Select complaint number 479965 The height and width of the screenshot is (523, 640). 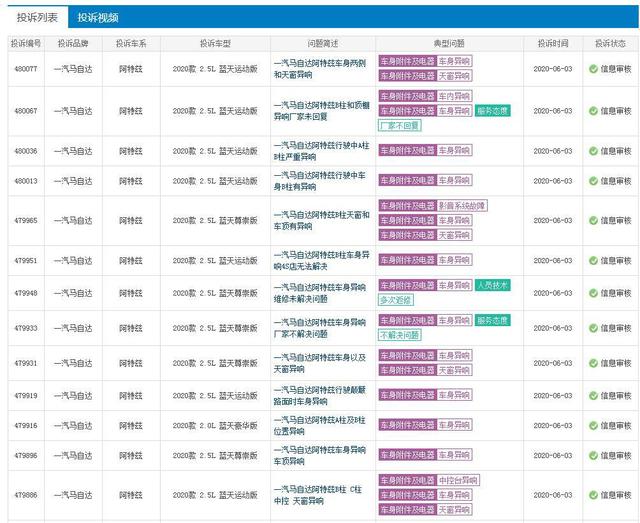pyautogui.click(x=26, y=220)
